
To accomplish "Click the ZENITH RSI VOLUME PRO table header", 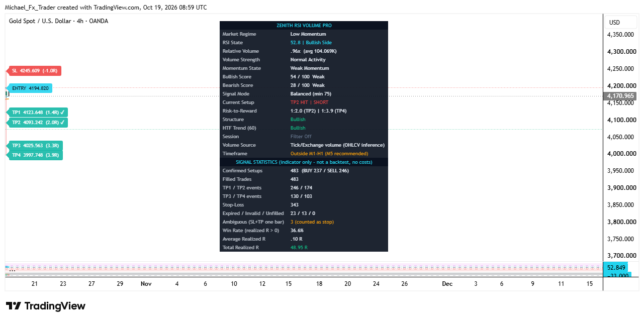I will pyautogui.click(x=304, y=25).
